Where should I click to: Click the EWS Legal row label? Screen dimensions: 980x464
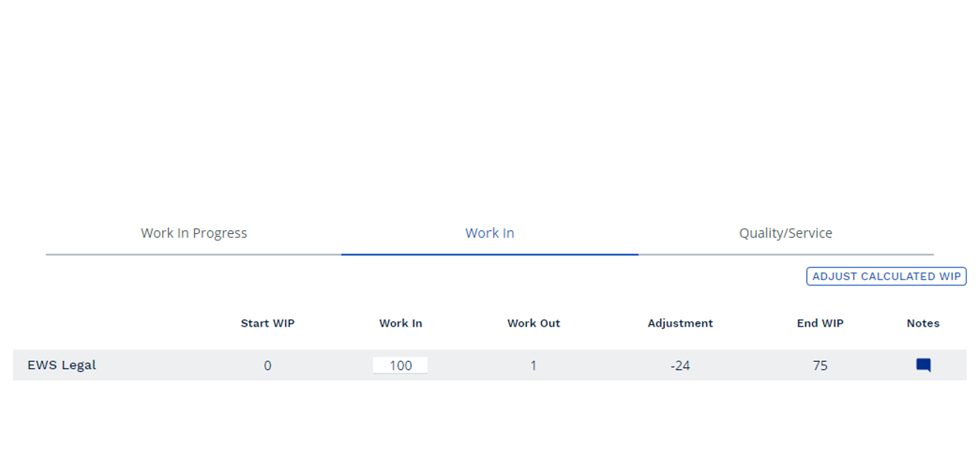coord(62,365)
